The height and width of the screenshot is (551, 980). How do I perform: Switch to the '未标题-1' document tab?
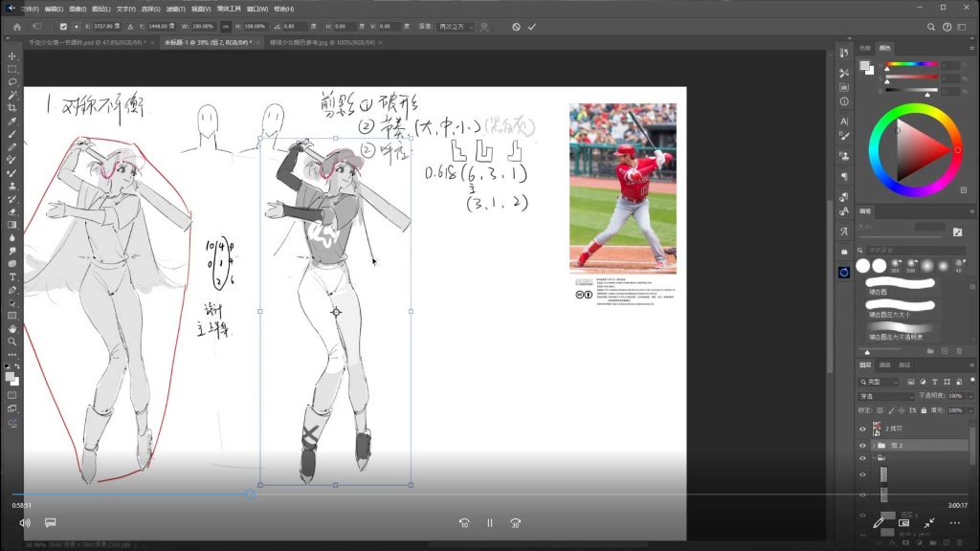208,42
